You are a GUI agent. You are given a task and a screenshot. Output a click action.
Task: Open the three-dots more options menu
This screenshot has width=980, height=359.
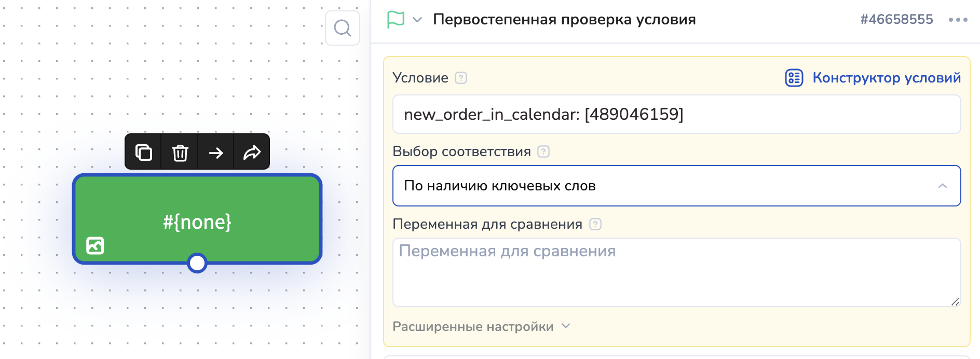point(958,20)
